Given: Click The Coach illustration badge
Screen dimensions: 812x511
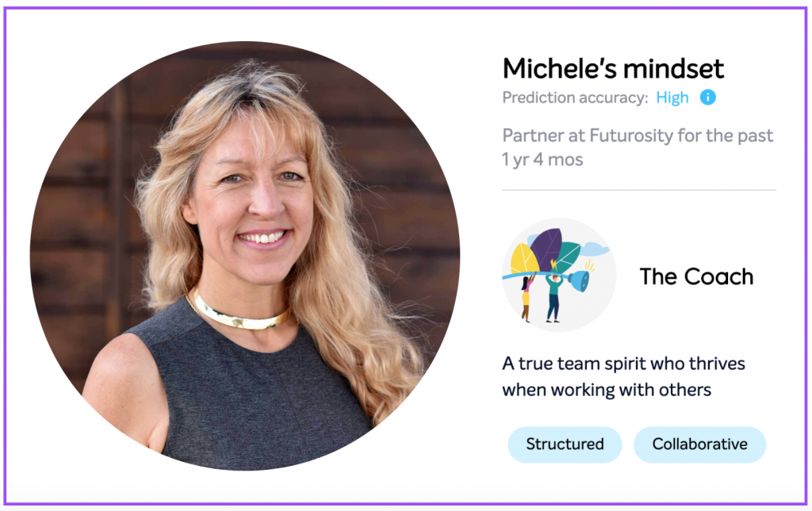Looking at the screenshot, I should (x=559, y=275).
